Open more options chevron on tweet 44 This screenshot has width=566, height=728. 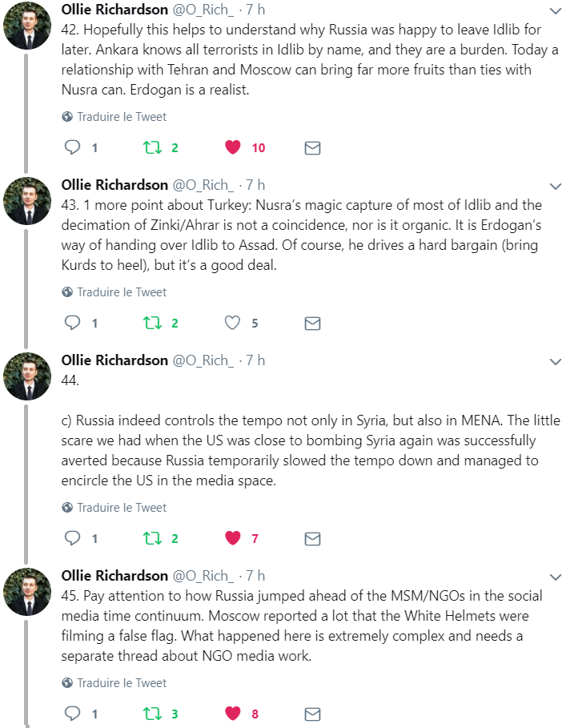[555, 362]
